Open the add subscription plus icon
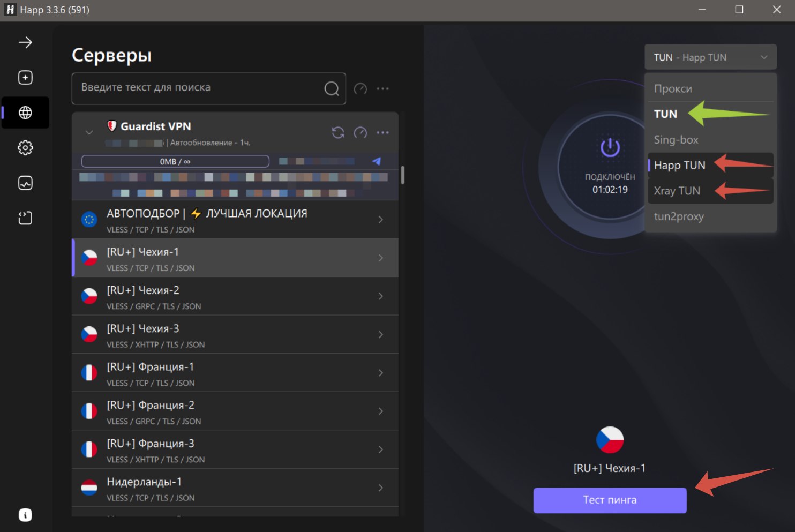The width and height of the screenshot is (795, 532). [25, 78]
